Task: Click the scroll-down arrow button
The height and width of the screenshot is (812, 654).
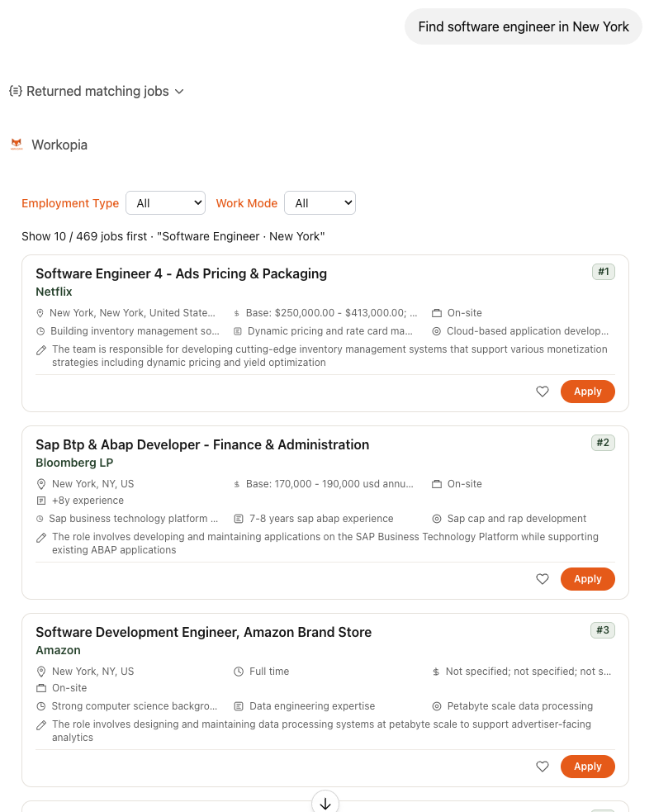Action: pyautogui.click(x=325, y=803)
